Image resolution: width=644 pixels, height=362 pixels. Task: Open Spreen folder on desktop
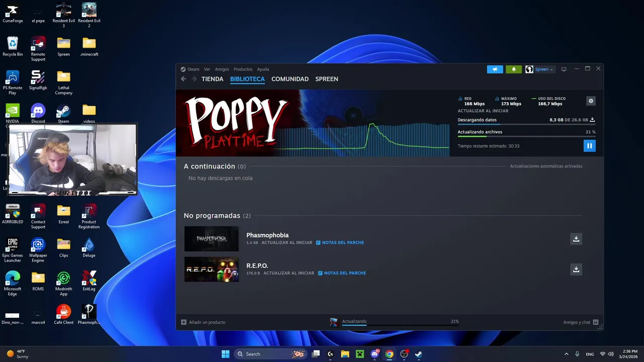pos(63,47)
